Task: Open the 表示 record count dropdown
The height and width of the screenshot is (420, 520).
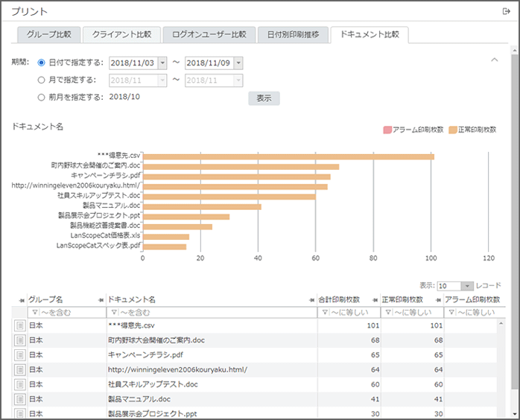Action: point(467,285)
